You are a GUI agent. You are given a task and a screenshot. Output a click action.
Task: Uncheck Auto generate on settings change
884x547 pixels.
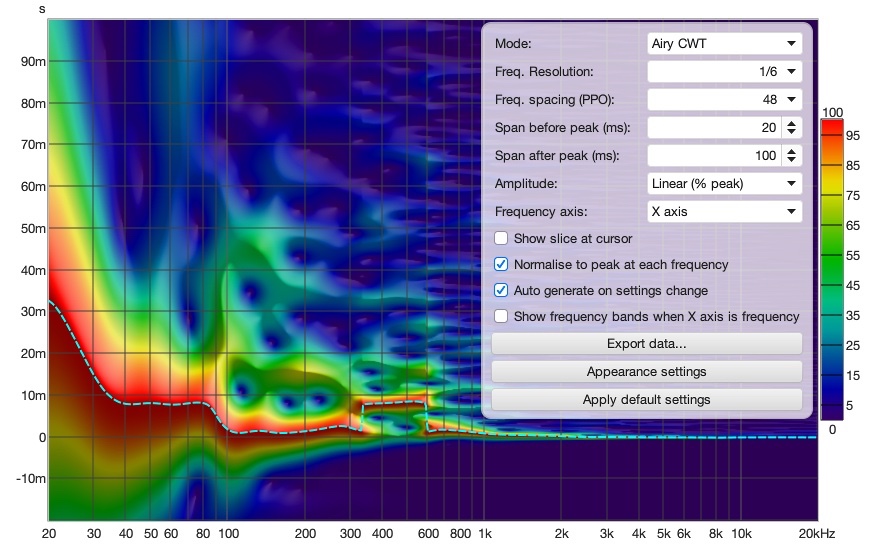tap(501, 290)
